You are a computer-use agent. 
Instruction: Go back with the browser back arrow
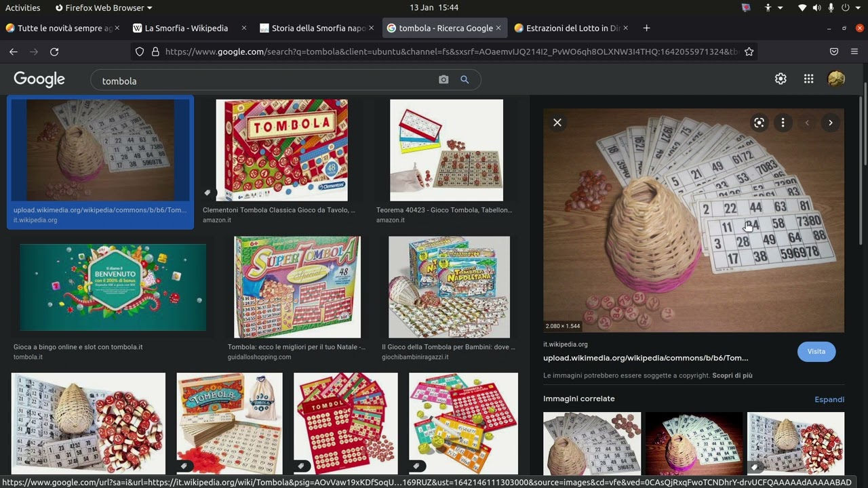pos(13,52)
